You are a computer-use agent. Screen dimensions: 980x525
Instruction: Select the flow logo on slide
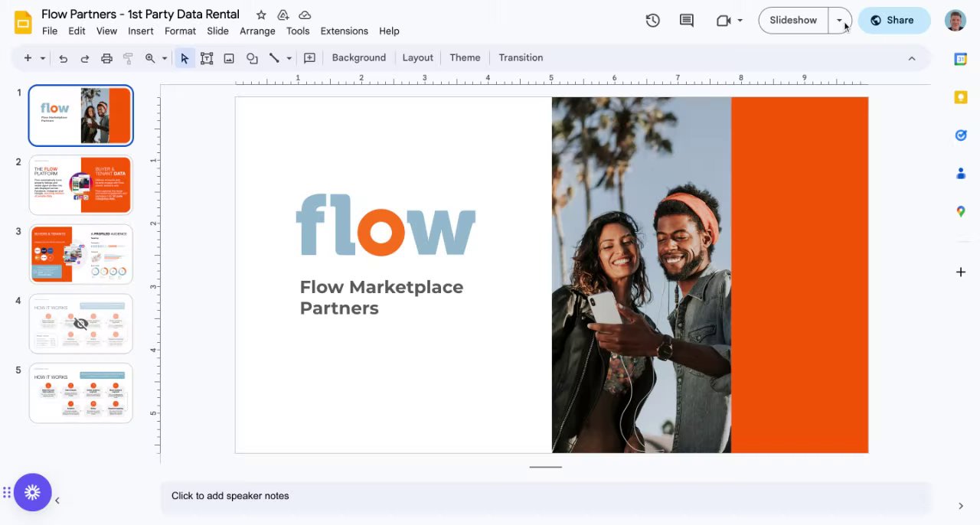coord(386,224)
